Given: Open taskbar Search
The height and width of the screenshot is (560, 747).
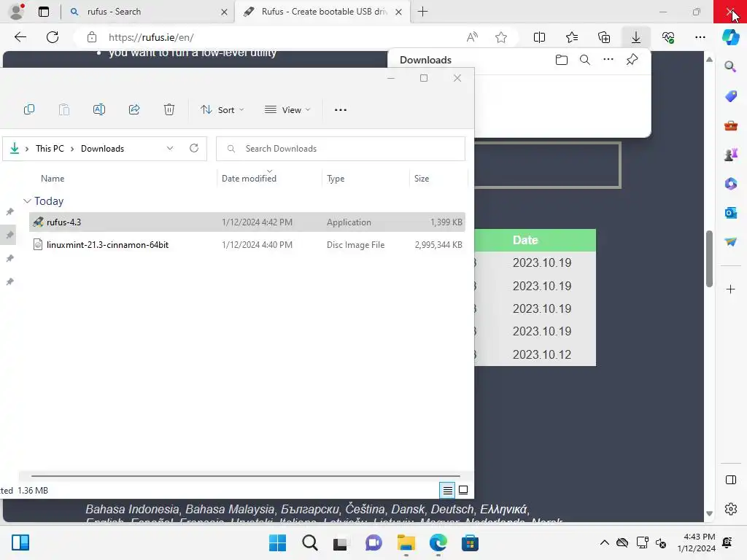Looking at the screenshot, I should pos(309,542).
